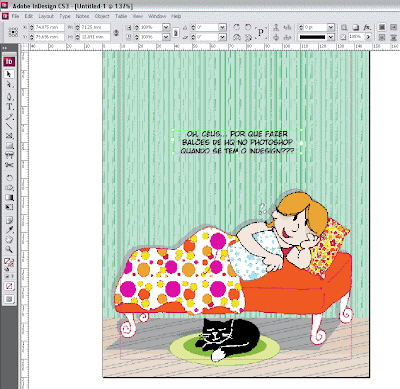Open the Object menu
Screen dimensions: 400x389
tap(102, 16)
